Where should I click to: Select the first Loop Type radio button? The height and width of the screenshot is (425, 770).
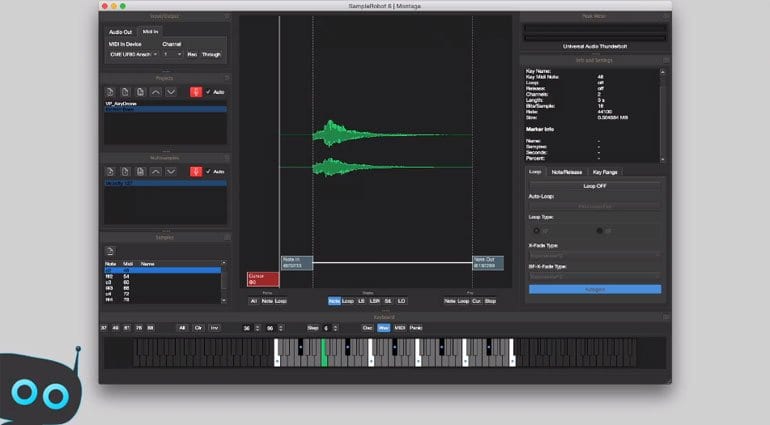536,230
